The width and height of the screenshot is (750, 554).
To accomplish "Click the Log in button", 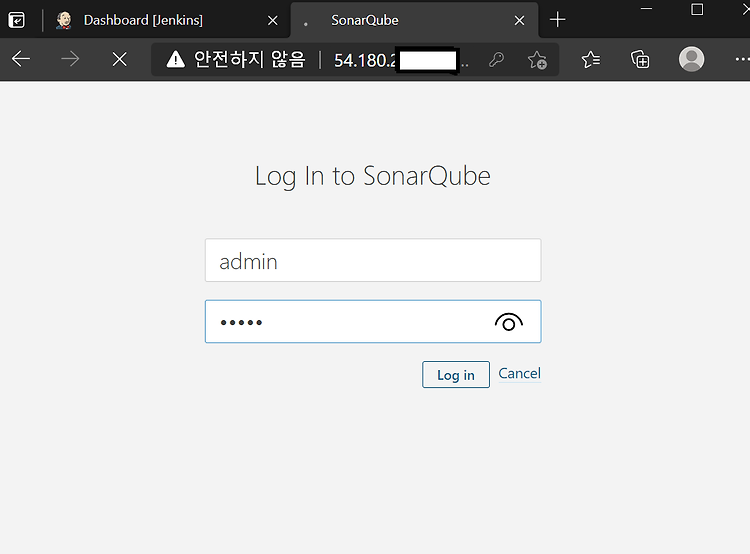I will coord(456,375).
